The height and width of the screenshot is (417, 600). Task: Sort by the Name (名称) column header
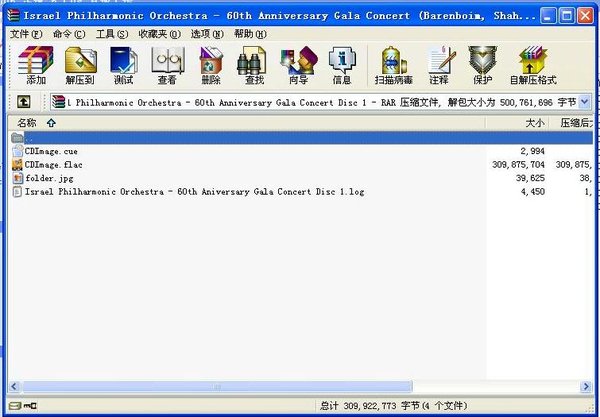(247, 123)
